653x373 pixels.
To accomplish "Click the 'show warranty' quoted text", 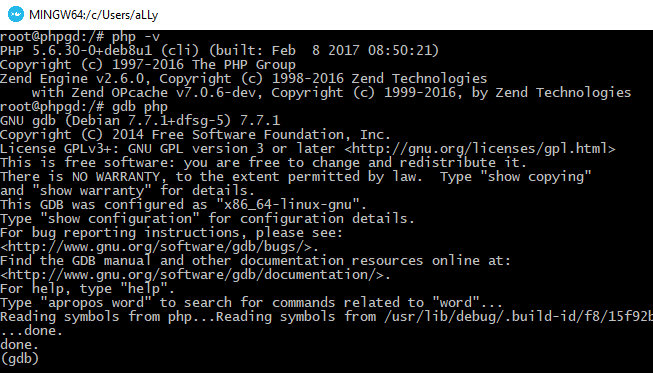I will (x=92, y=191).
